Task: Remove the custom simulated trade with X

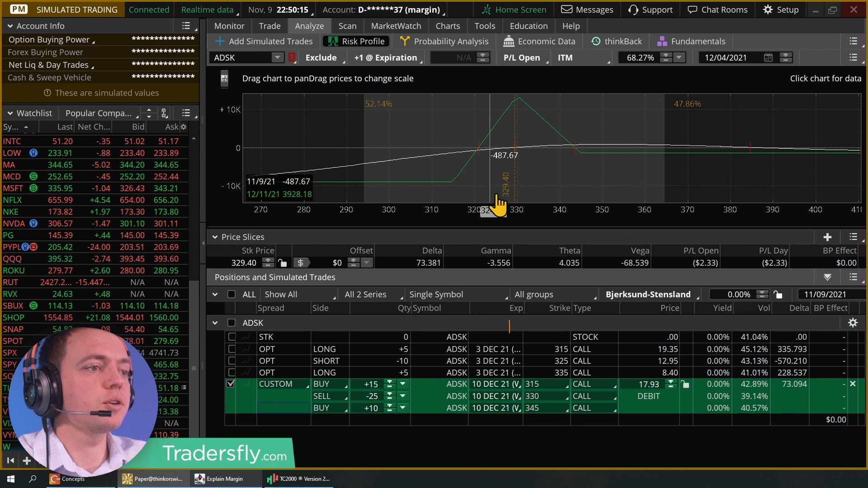Action: click(853, 384)
